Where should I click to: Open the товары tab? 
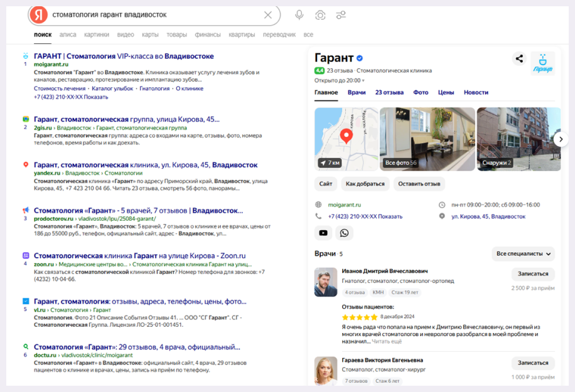tap(176, 34)
